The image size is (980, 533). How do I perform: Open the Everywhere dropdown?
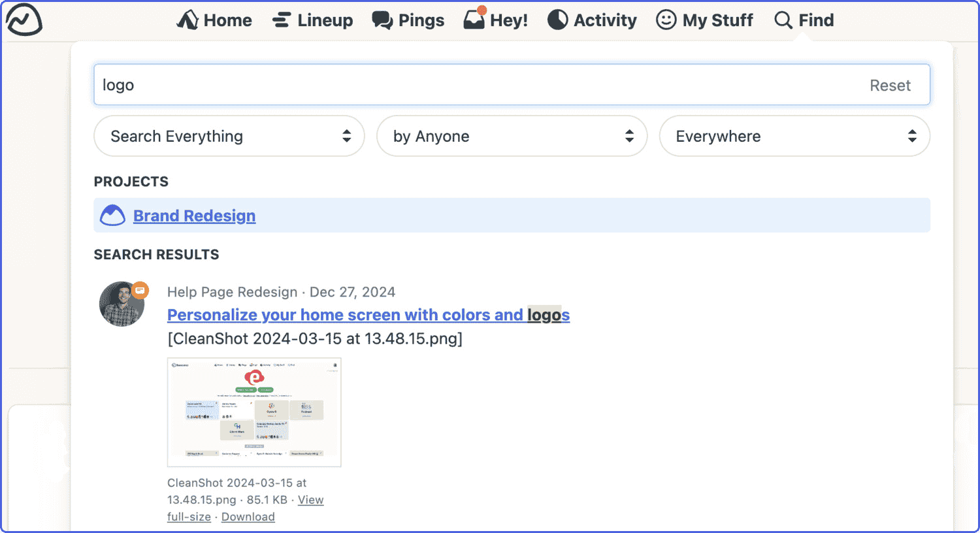coord(794,136)
